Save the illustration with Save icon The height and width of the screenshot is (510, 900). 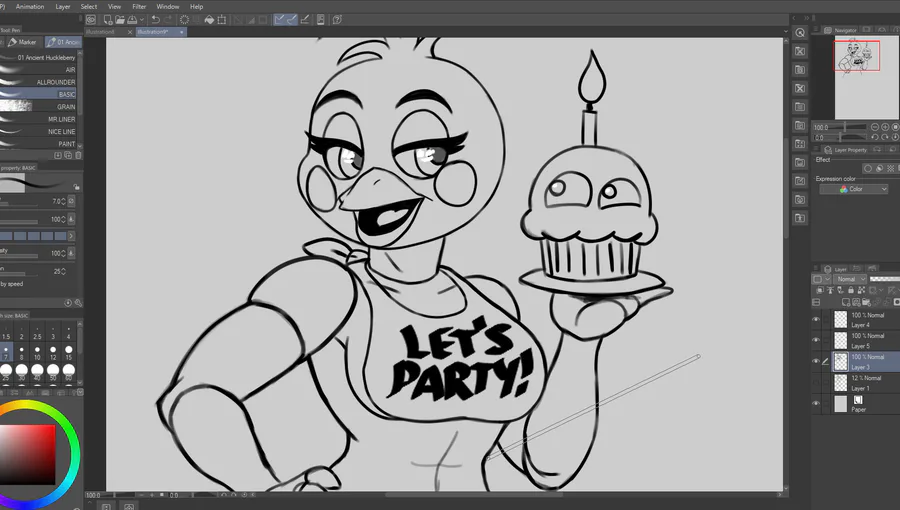pyautogui.click(x=132, y=20)
